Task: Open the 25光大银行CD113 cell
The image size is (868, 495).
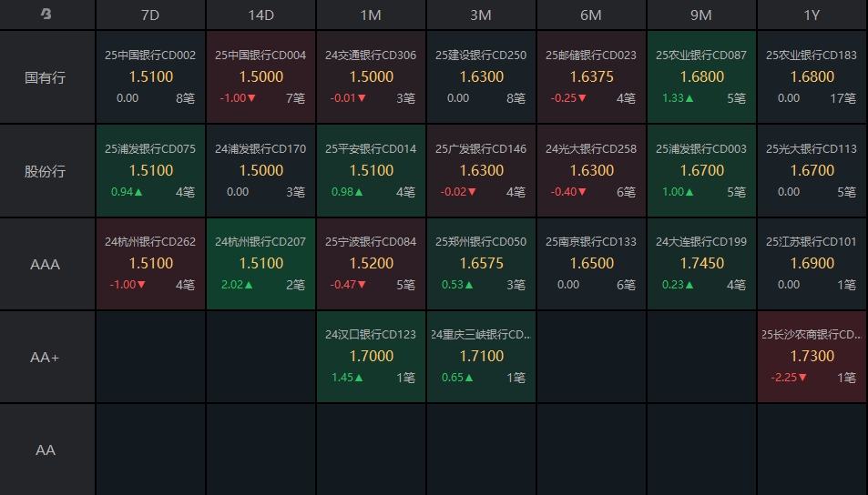Action: click(812, 170)
